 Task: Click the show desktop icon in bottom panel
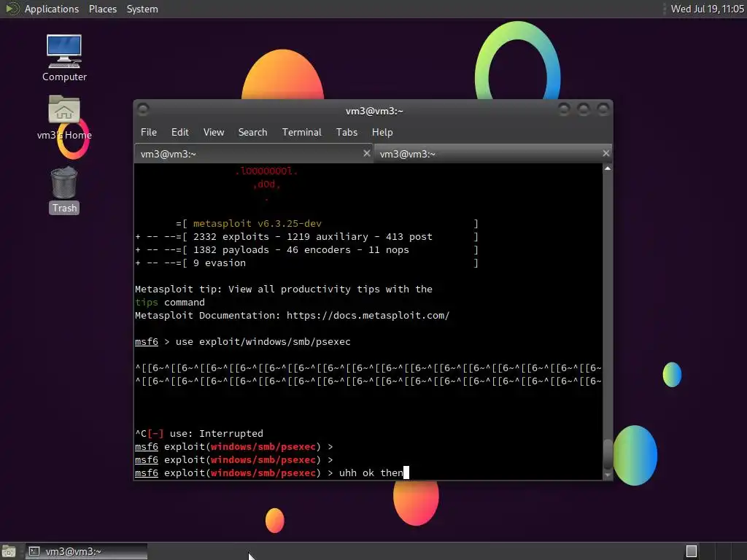(x=9, y=551)
